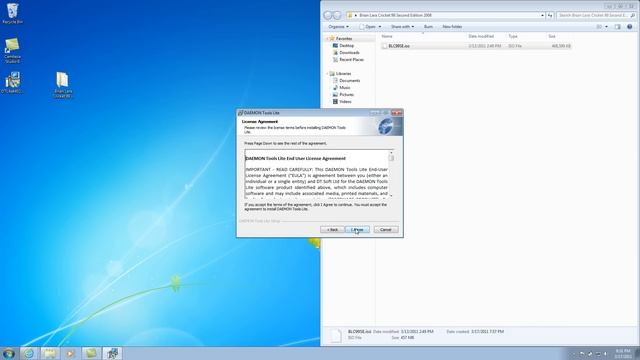Open the Share with dropdown
This screenshot has width=640, height=360.
click(402, 27)
